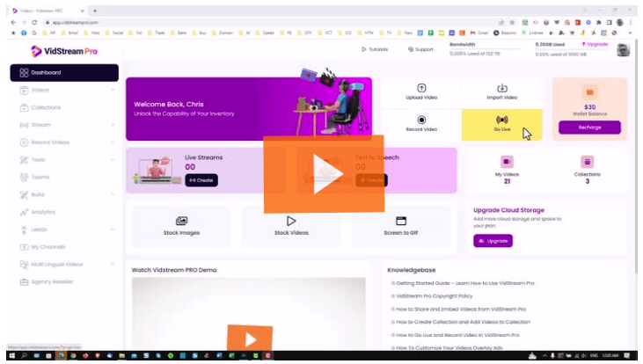Click the Go Live tile

[x=502, y=125]
